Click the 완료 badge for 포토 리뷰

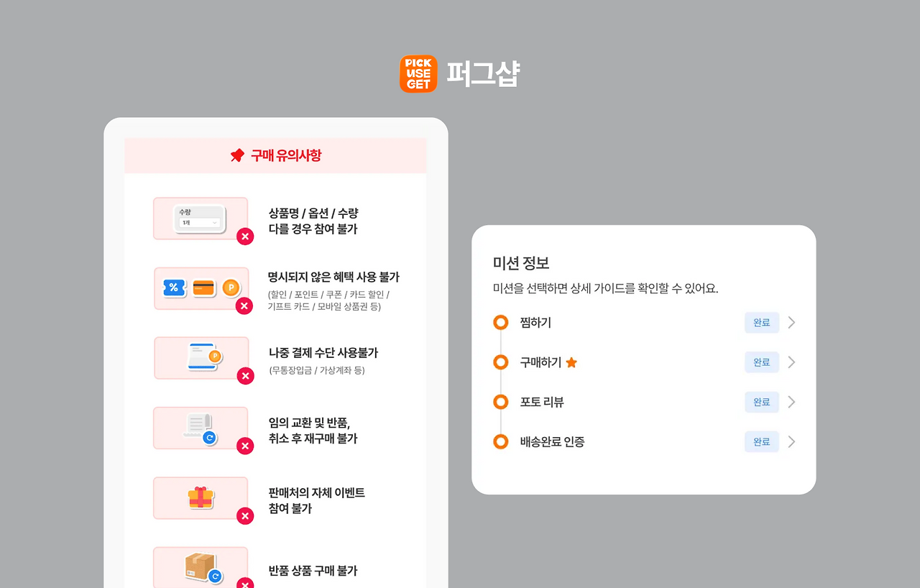coord(762,402)
